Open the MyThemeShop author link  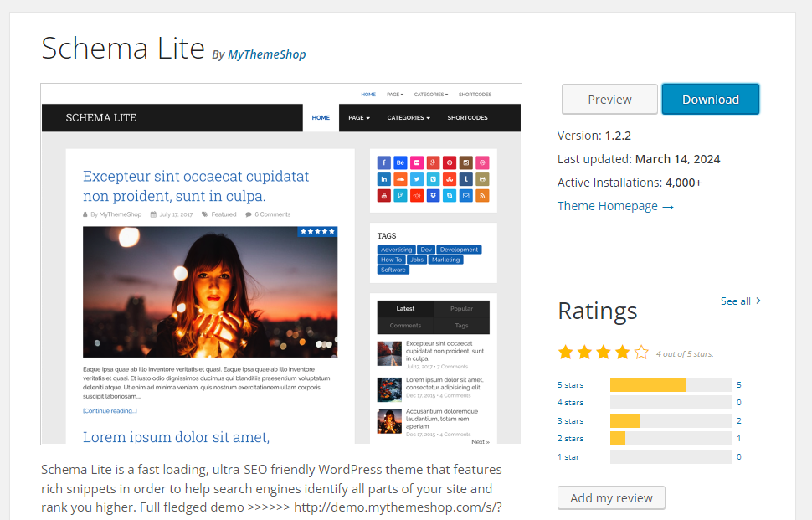click(x=267, y=54)
